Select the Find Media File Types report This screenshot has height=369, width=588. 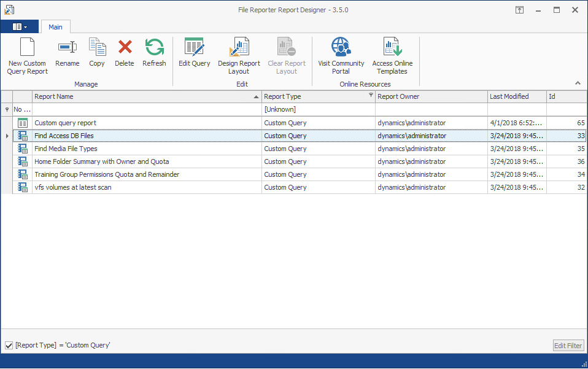(66, 149)
